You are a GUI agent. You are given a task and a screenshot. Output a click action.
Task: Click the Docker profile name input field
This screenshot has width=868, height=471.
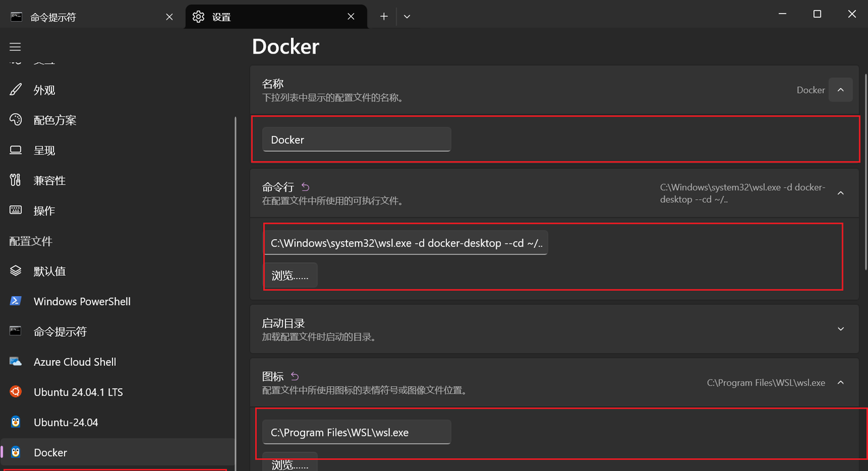356,139
